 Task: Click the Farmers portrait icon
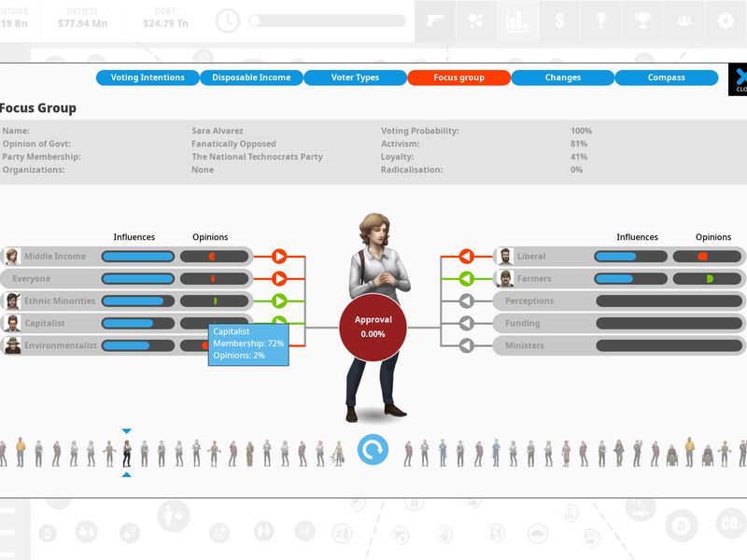(505, 278)
